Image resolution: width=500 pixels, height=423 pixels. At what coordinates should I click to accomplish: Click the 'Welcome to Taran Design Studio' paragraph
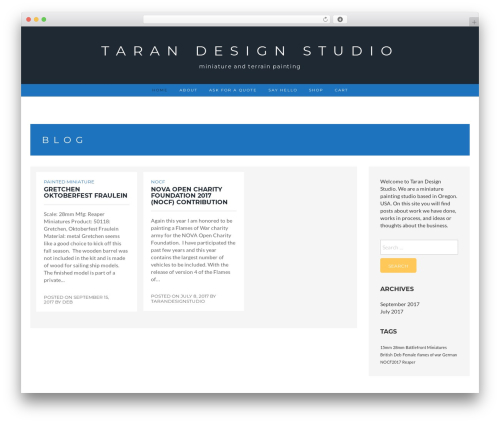[x=418, y=203]
